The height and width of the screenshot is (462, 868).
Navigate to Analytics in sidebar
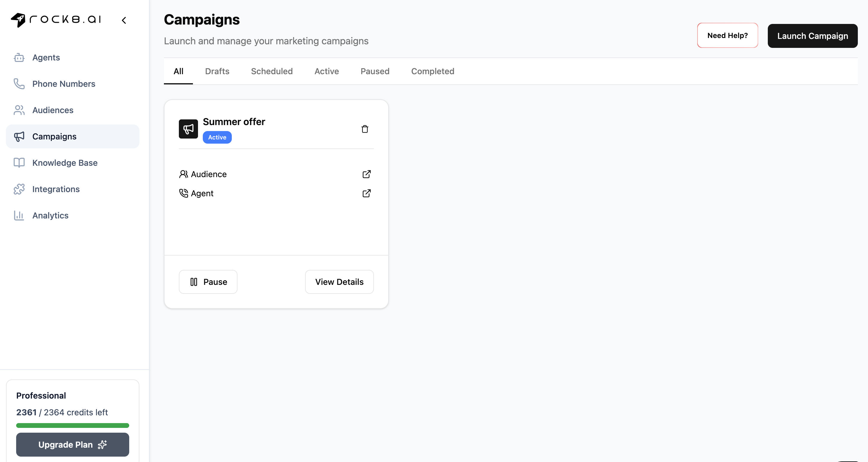click(50, 216)
